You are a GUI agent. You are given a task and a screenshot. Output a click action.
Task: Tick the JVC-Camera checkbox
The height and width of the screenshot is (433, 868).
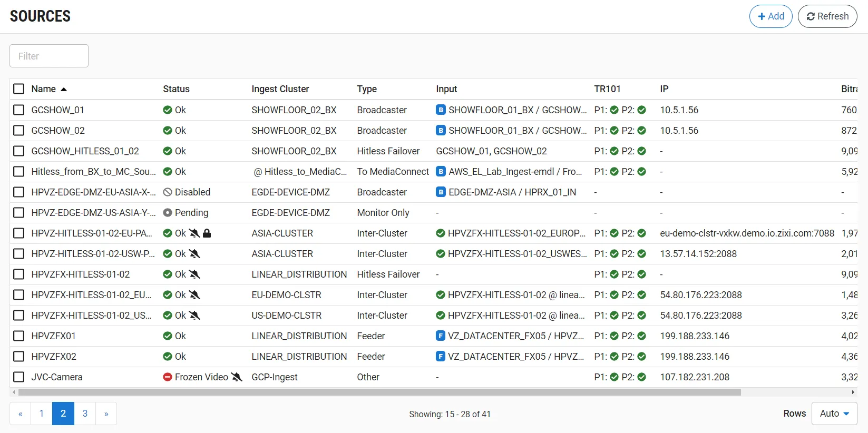click(x=19, y=377)
